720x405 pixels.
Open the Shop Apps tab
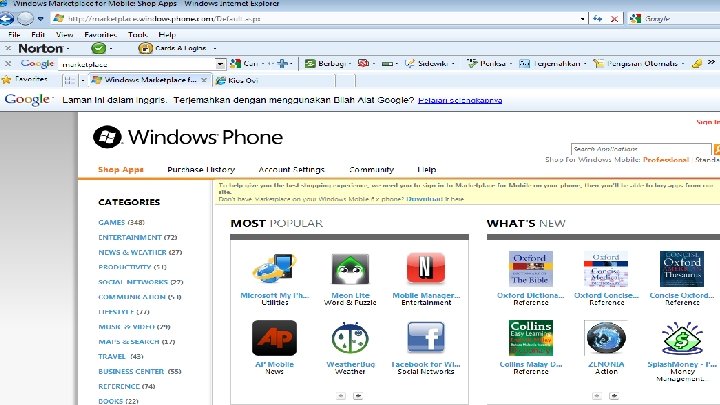pyautogui.click(x=121, y=169)
